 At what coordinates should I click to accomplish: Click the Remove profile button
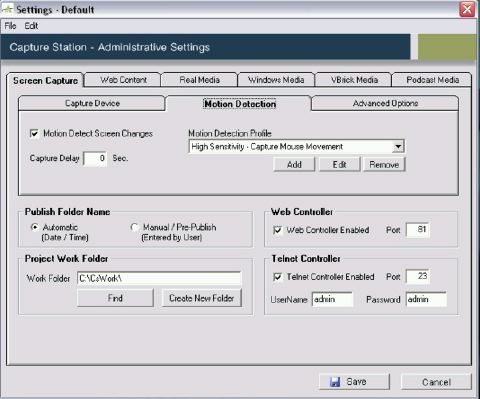[384, 165]
